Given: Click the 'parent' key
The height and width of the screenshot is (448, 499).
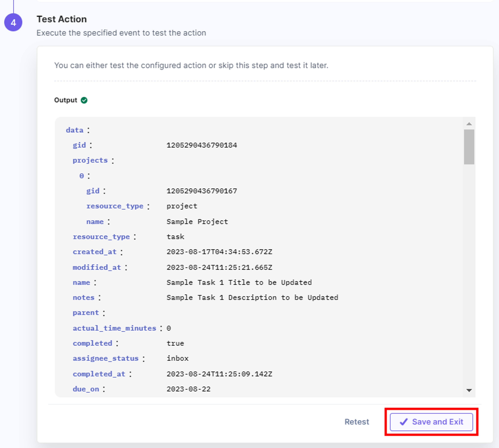Looking at the screenshot, I should 86,313.
